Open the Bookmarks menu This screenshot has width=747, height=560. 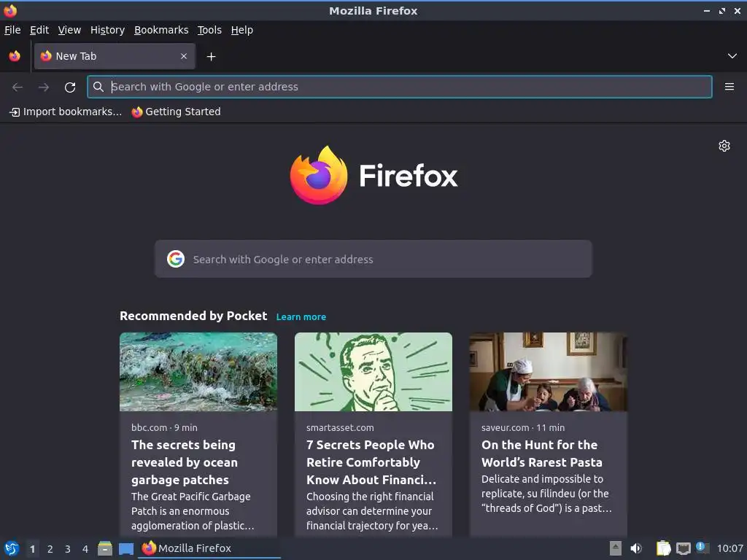coord(161,30)
